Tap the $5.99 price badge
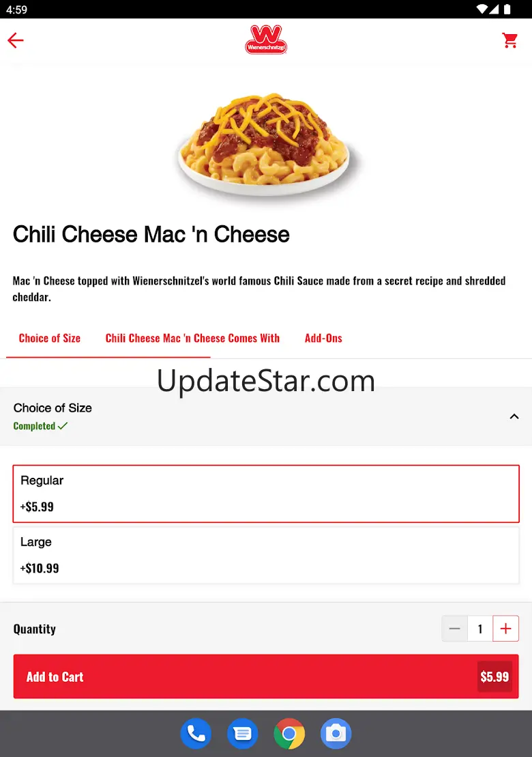Screen dimensions: 532x757 494,676
